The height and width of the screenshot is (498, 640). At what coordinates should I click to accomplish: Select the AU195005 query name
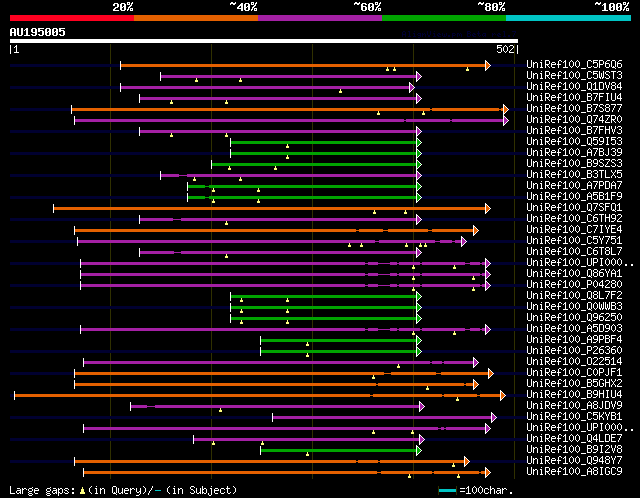pyautogui.click(x=38, y=32)
